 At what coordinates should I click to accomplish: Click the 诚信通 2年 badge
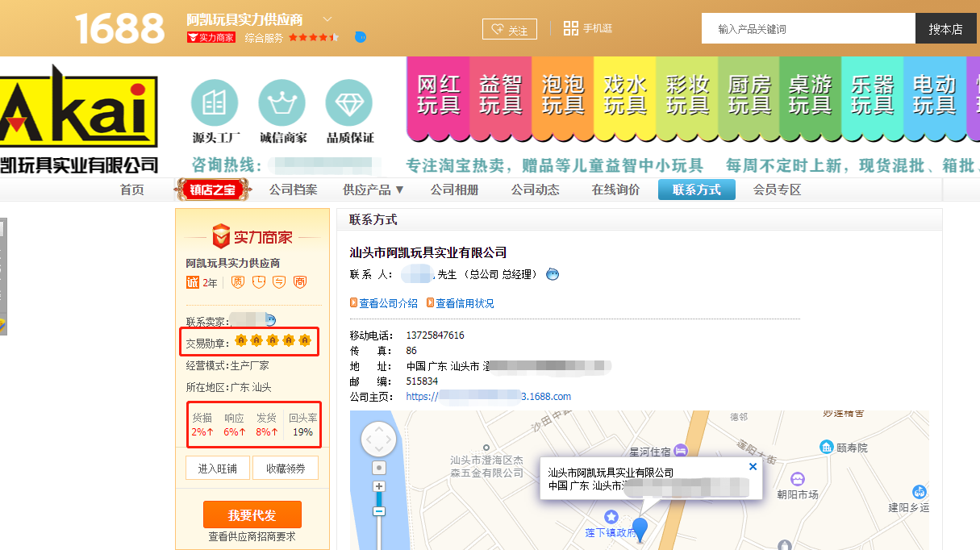tap(202, 282)
